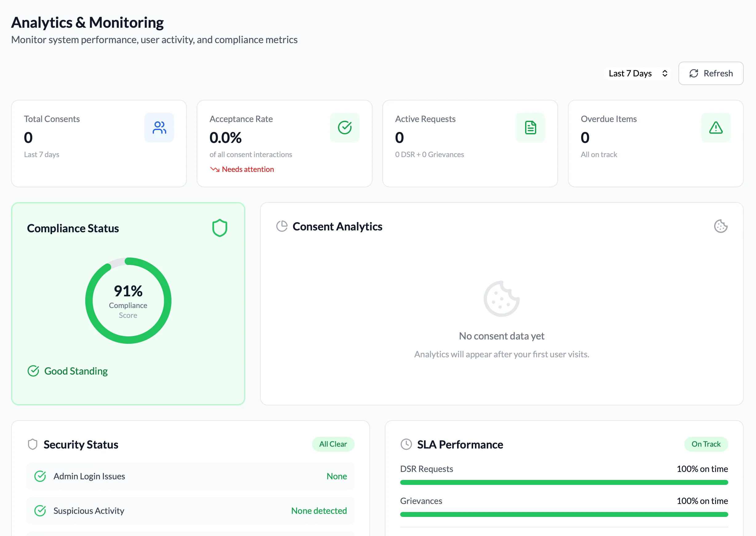
Task: Click the shield icon in Compliance Status panel
Action: [x=219, y=227]
